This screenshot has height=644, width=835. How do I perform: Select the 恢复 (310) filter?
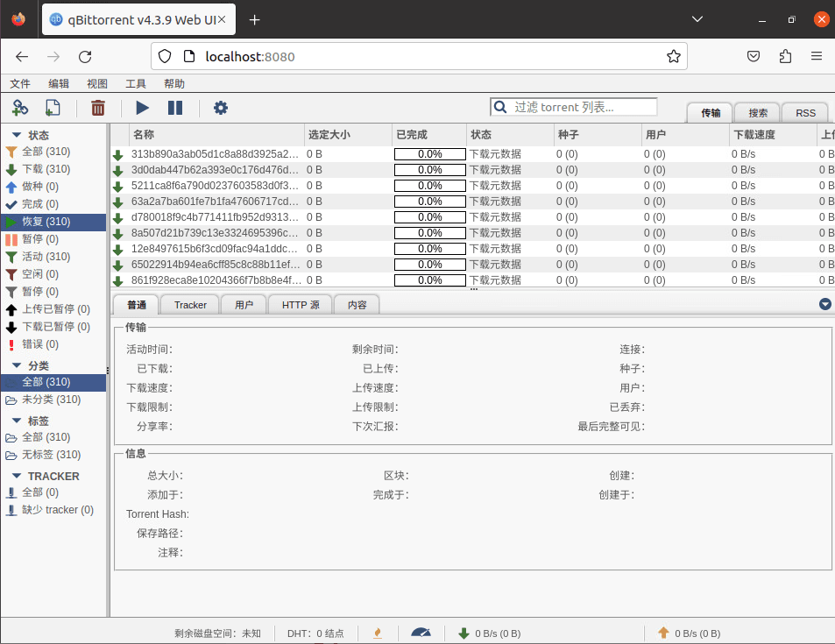[x=53, y=223]
